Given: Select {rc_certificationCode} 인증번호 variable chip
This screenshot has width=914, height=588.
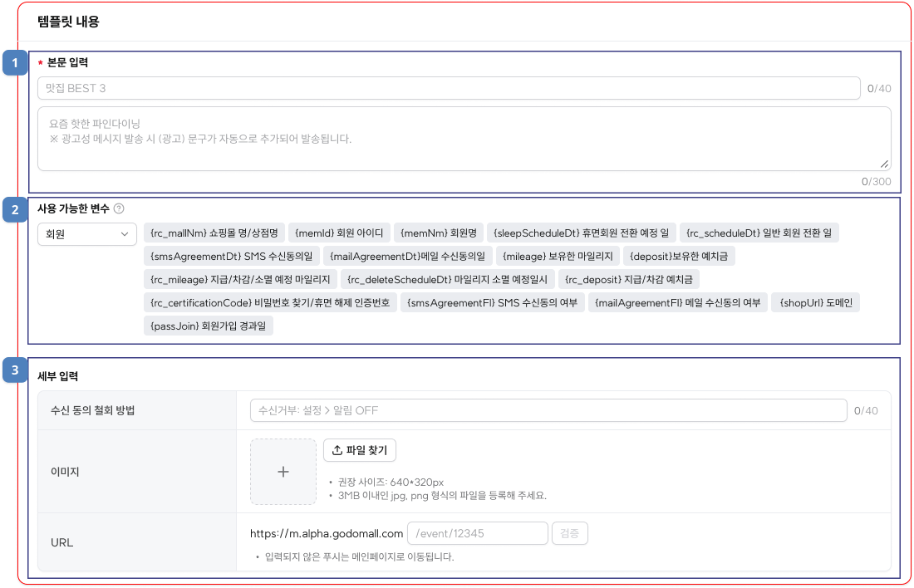Looking at the screenshot, I should coord(270,303).
